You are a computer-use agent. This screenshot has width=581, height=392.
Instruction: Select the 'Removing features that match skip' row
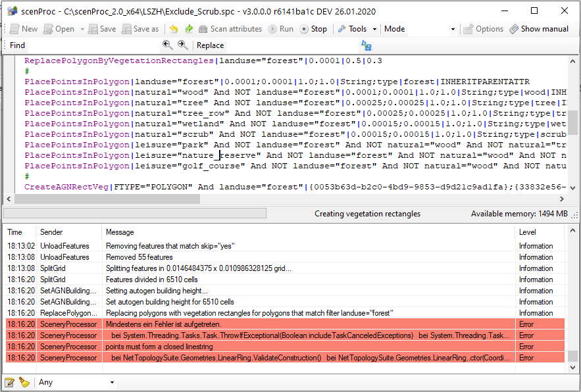pos(286,246)
